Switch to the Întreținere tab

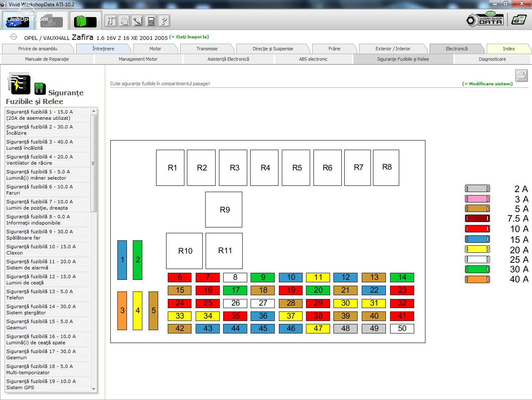pyautogui.click(x=103, y=49)
